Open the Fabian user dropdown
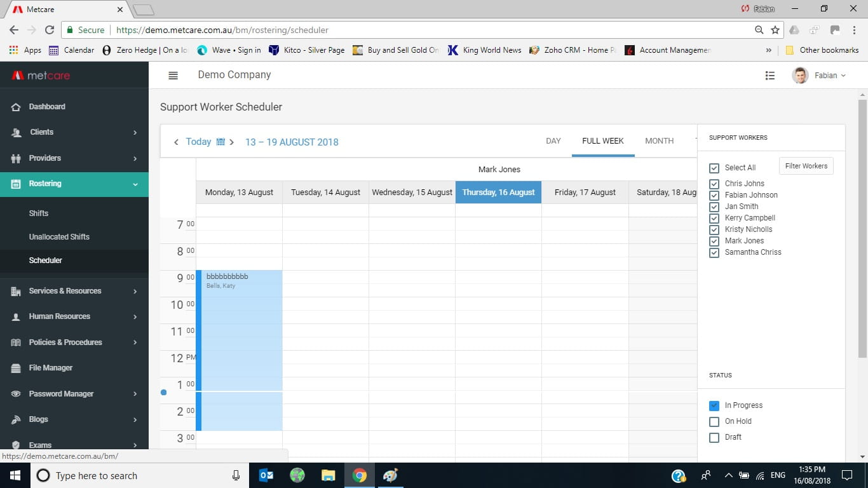This screenshot has width=868, height=488. pos(820,76)
